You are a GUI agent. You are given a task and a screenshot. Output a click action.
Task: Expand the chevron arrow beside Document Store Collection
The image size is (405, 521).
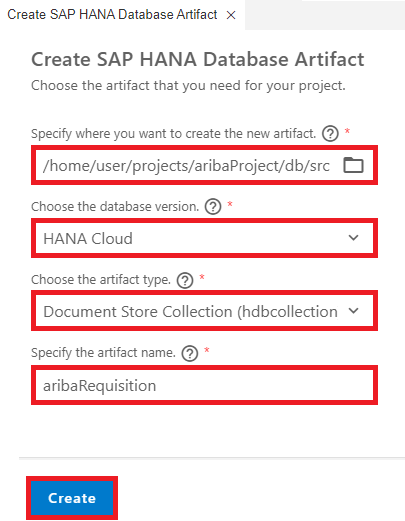point(353,311)
